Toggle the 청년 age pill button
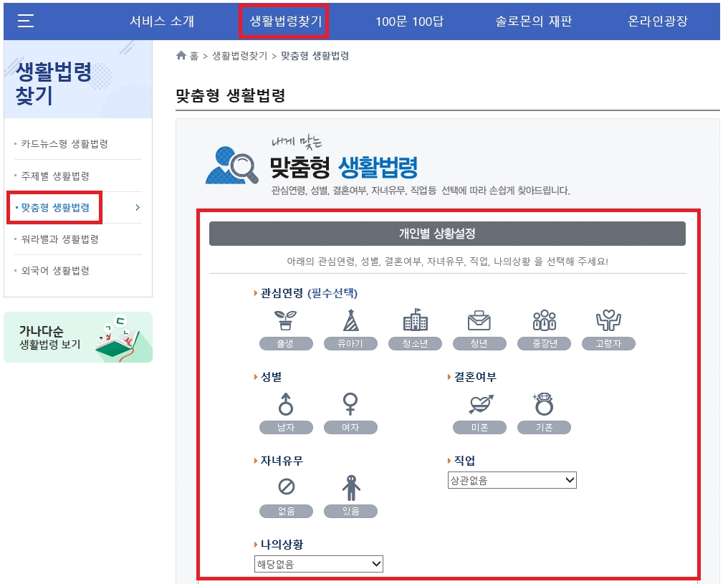This screenshot has height=584, width=728. coord(479,343)
